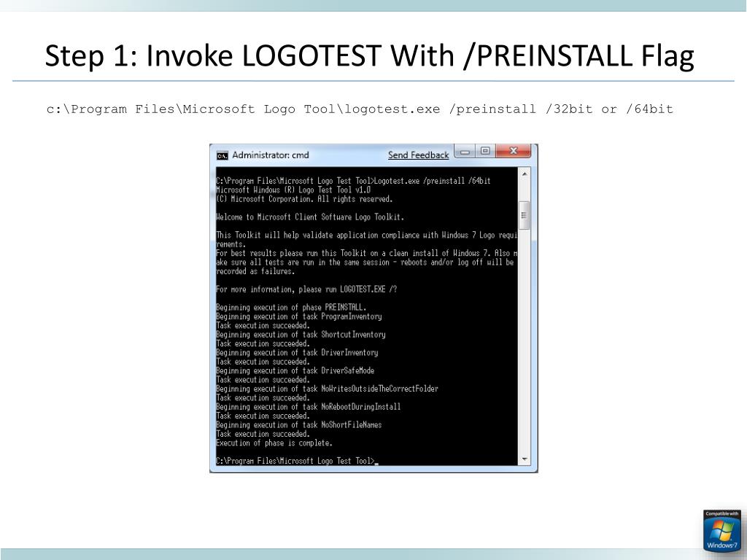Minimize the Administrator cmd window

pos(465,152)
